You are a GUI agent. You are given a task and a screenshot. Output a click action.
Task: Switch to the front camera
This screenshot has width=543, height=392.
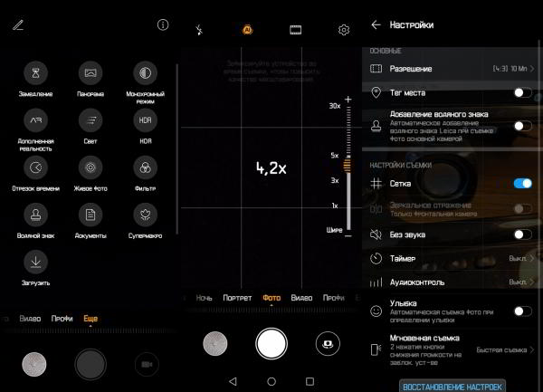coord(327,343)
